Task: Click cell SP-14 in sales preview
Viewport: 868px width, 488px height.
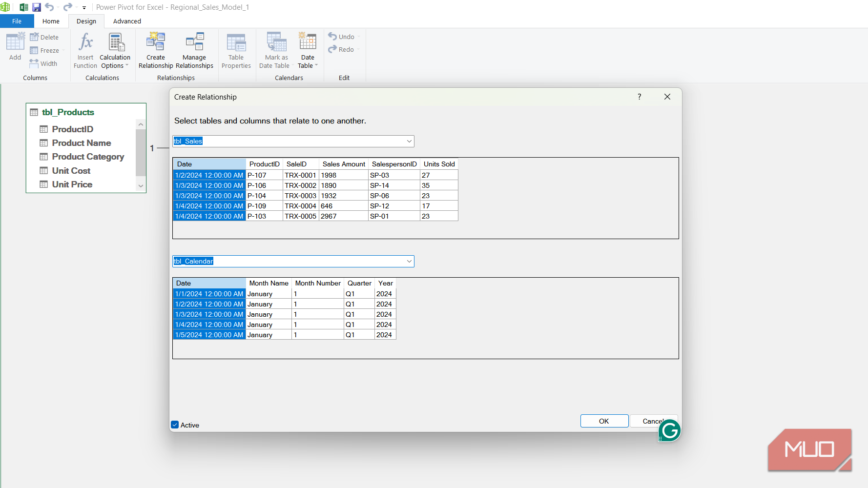Action: pyautogui.click(x=394, y=185)
